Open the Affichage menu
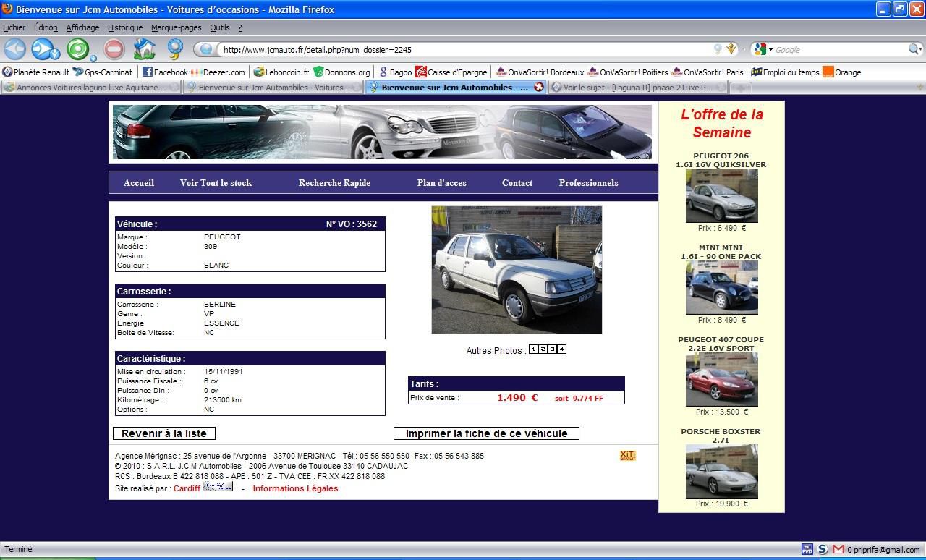Screen dimensions: 926x560 [82, 27]
